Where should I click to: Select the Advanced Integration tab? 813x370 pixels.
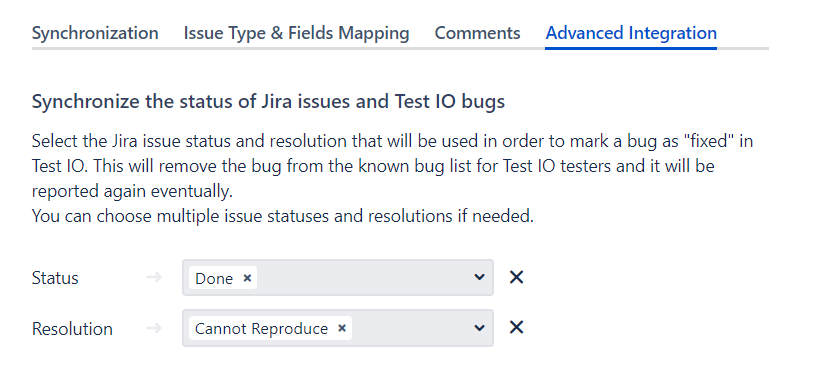click(x=631, y=33)
